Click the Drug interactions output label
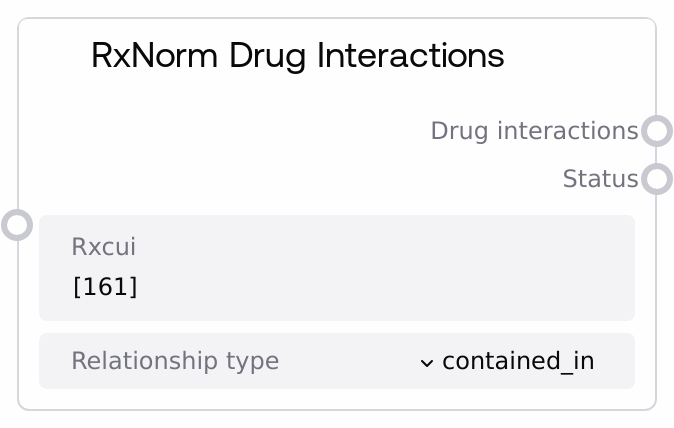 [x=534, y=131]
